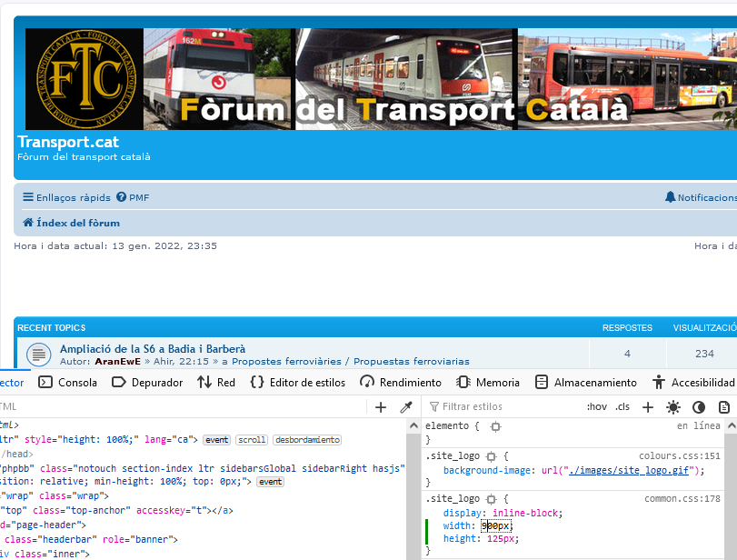Select the node picker eyedropper icon
Viewport: 737px width, 560px height.
[407, 406]
